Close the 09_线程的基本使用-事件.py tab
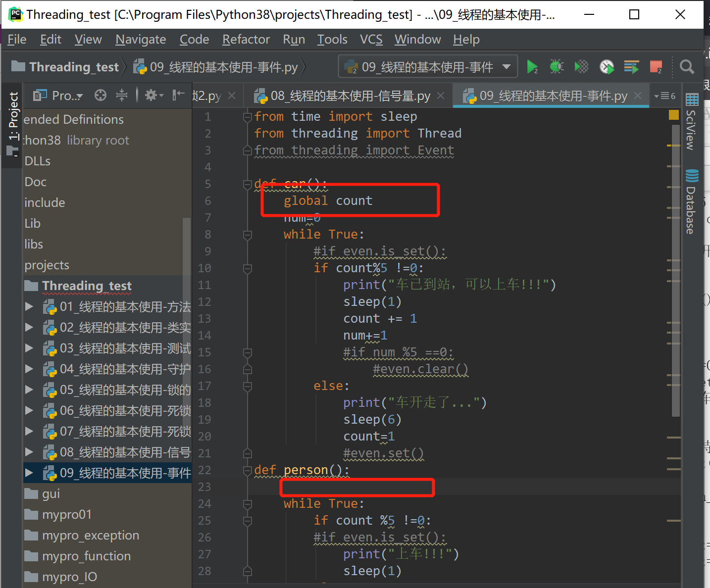The height and width of the screenshot is (588, 710). (638, 96)
